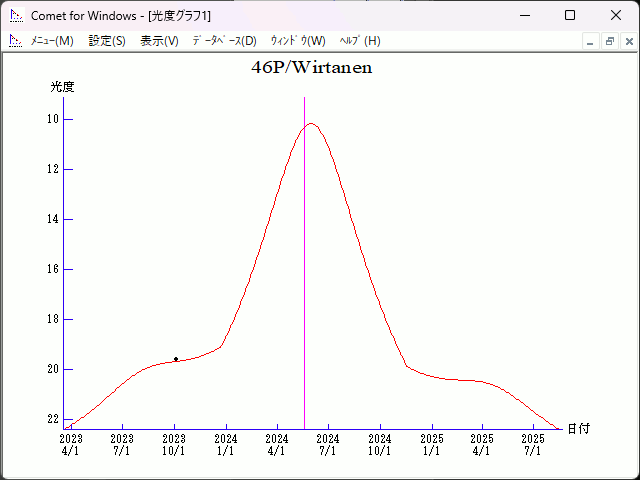Click the 日付 axis label

pos(579,429)
